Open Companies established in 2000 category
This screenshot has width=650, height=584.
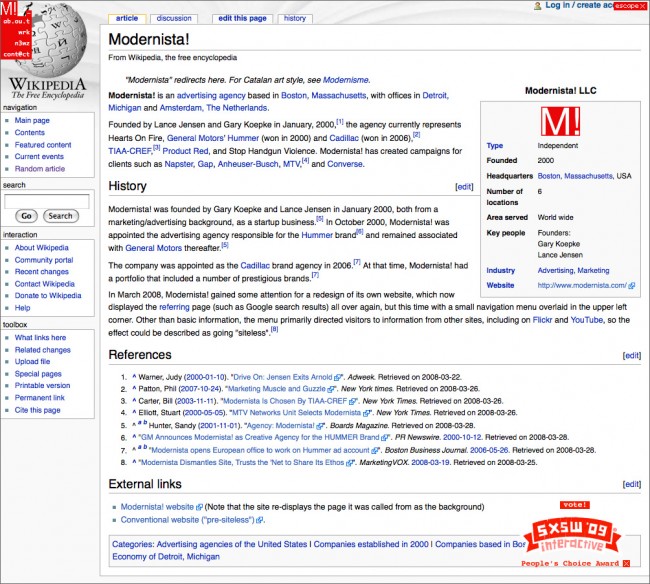coord(371,544)
